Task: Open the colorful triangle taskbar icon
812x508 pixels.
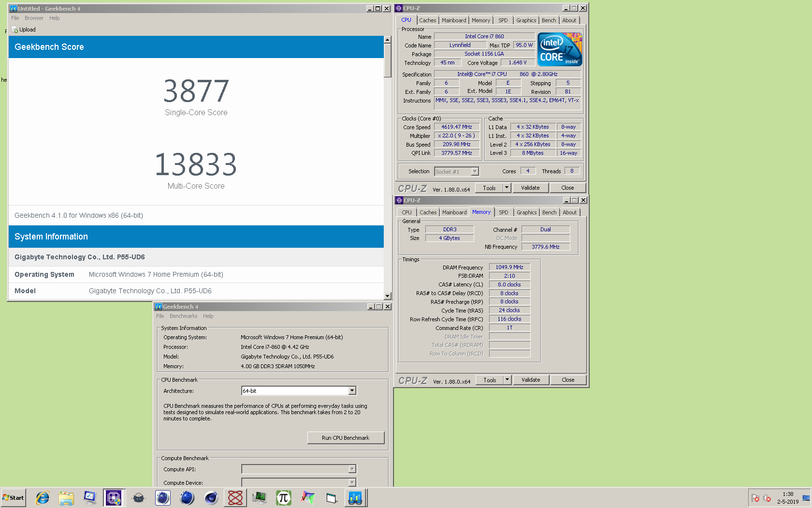Action: pos(307,497)
